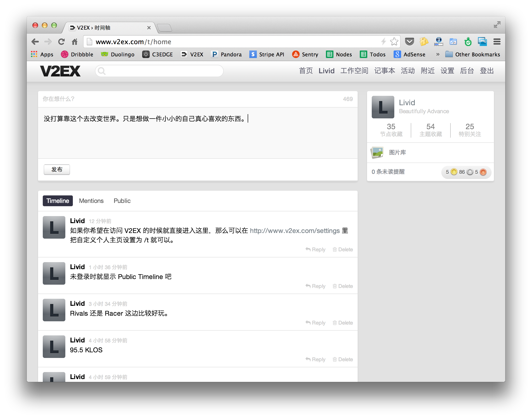The width and height of the screenshot is (532, 419).
Task: Delete the 95.5 KLOS post
Action: tap(343, 360)
